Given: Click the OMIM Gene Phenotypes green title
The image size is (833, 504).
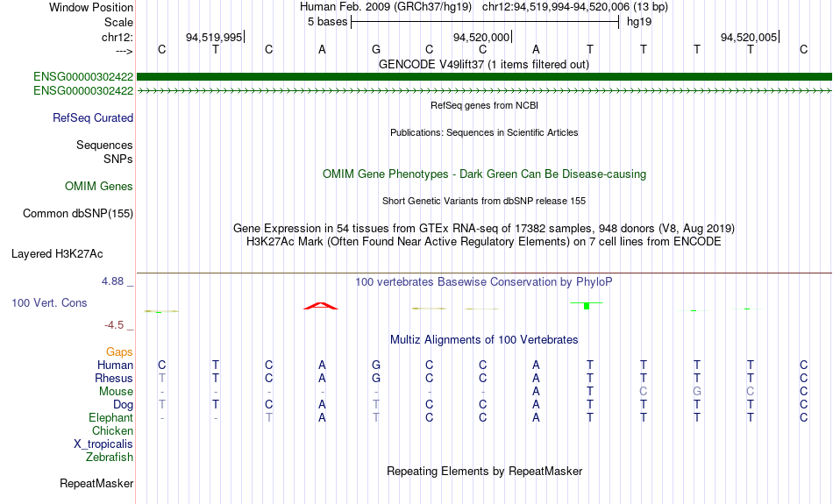Looking at the screenshot, I should [x=484, y=174].
